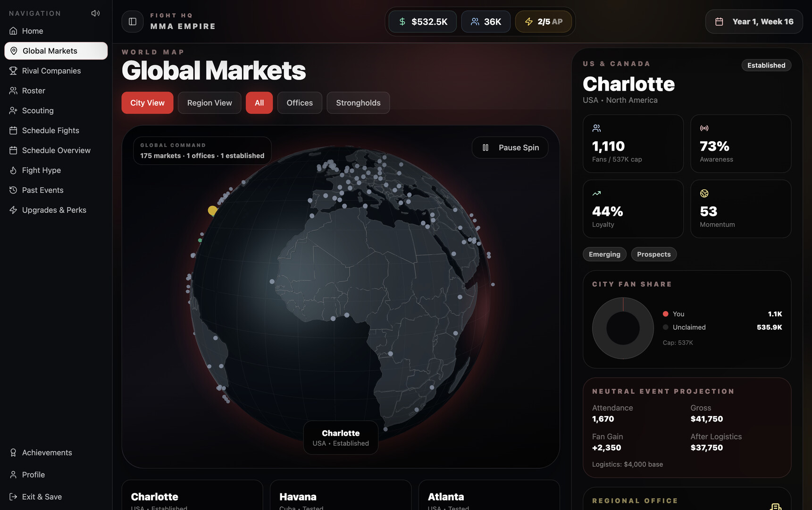Click the 2/5 AP counter
812x510 pixels.
click(543, 22)
